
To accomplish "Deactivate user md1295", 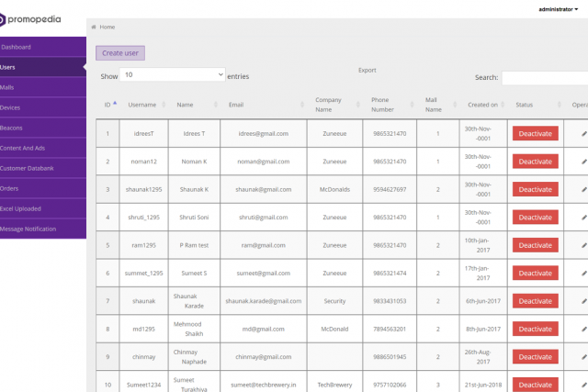I will (x=535, y=329).
